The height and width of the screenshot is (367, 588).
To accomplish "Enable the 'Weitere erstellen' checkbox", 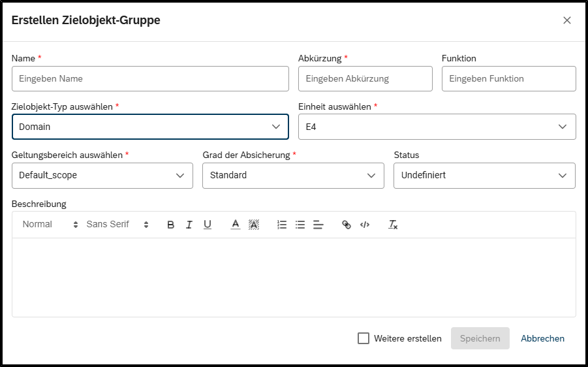I will coord(364,338).
